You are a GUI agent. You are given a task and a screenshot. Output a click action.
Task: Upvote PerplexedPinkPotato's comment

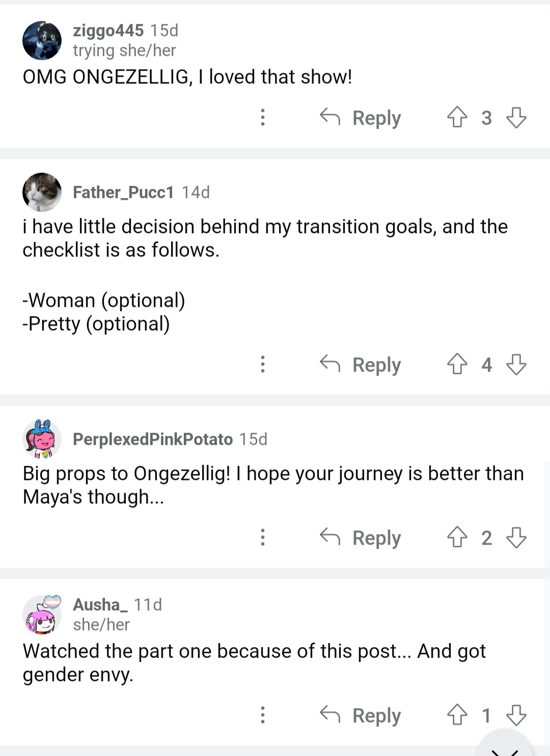(x=457, y=538)
